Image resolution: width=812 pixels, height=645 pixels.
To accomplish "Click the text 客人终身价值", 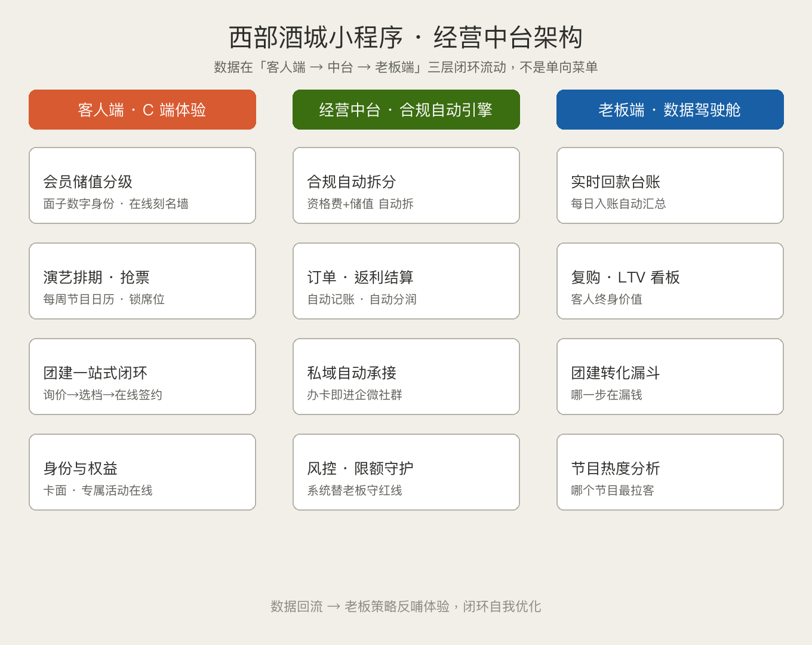I will pyautogui.click(x=607, y=299).
